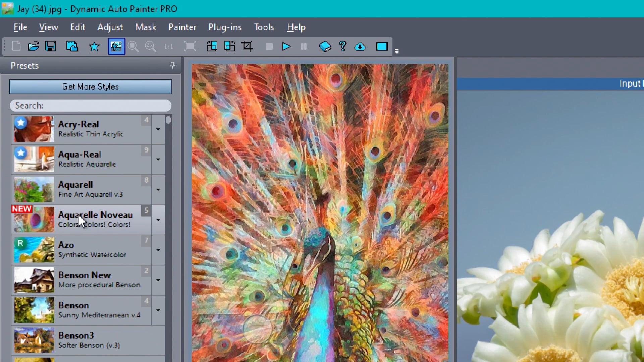Toggle the Presets panel pin
644x362 pixels.
172,65
